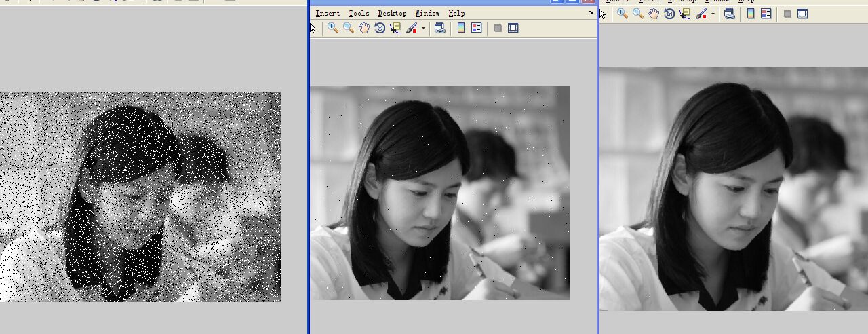Enable Data Cursor in right figure toolbar
868x334 pixels.
[x=685, y=14]
